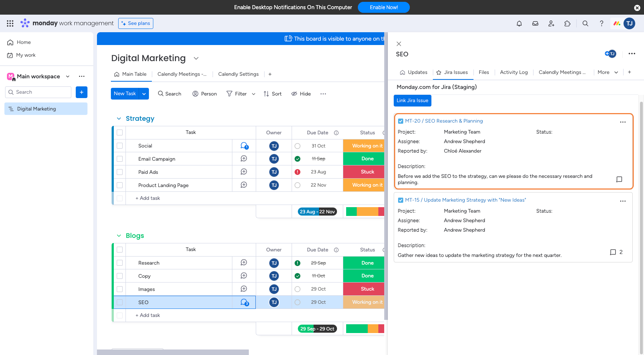Screen dimensions: 644x355
Task: Collapse the Strategy group
Action: [119, 119]
